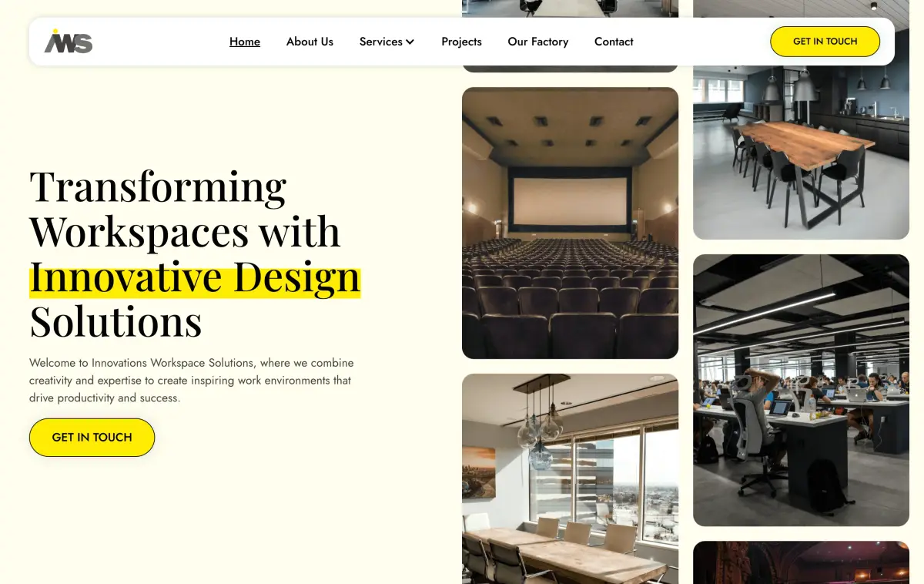Click the theater image at bottom right
Screen dimensions: 924x584
(801, 562)
